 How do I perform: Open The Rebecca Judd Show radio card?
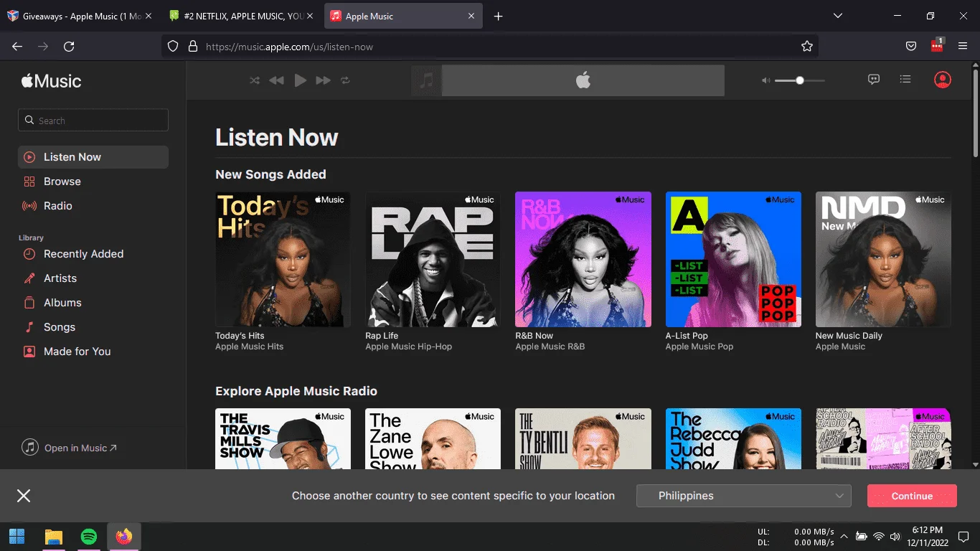tap(733, 438)
